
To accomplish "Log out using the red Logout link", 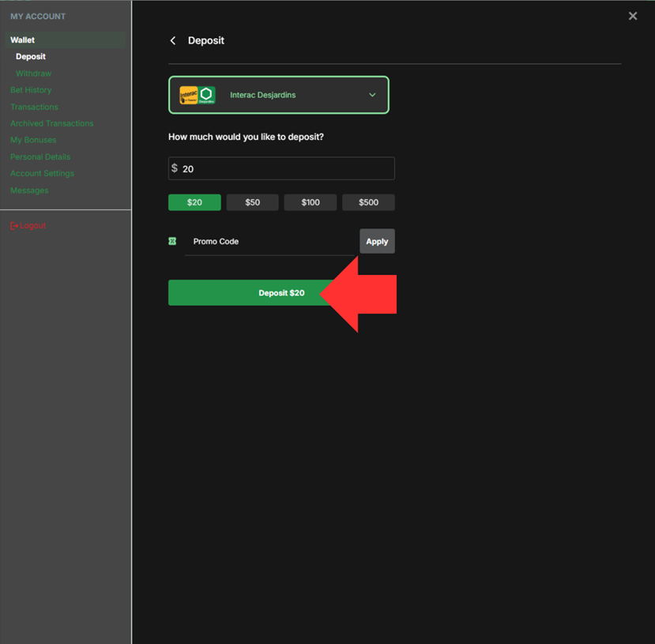I will tap(28, 225).
